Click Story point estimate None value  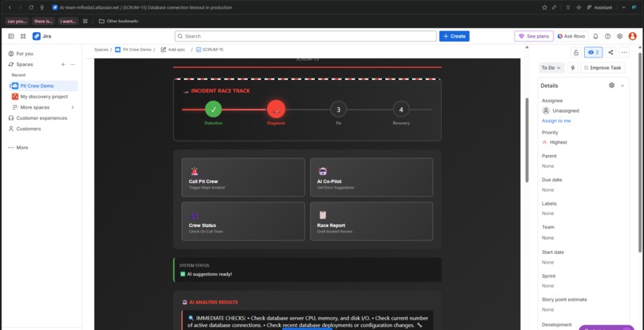point(547,309)
